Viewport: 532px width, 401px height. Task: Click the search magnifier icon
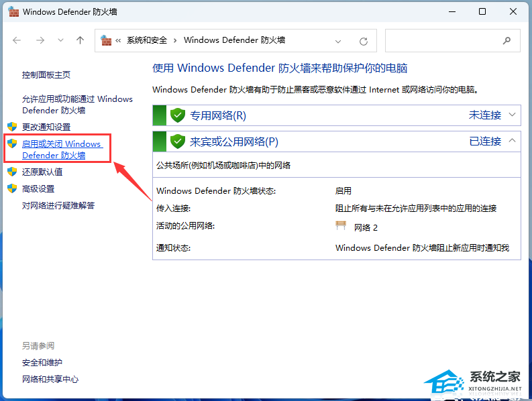[507, 41]
